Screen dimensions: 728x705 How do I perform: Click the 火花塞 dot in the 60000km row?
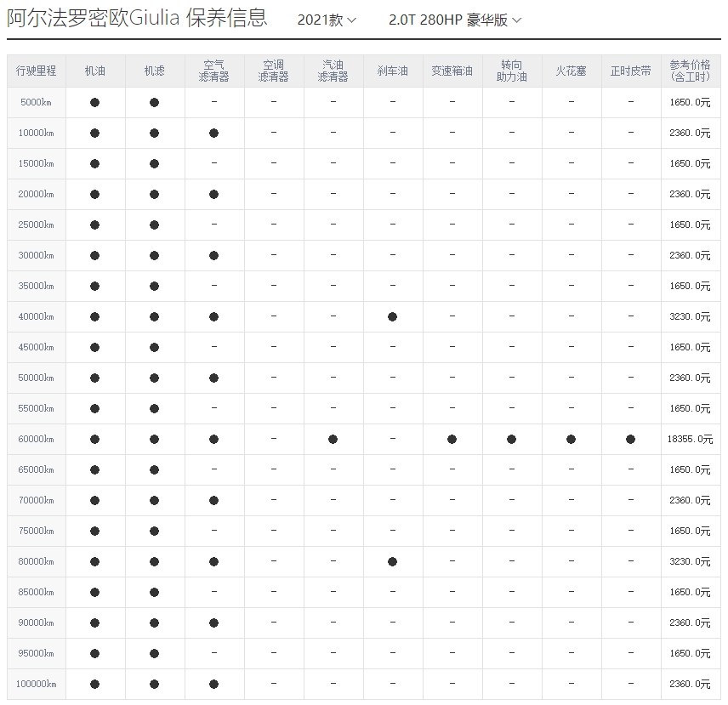pyautogui.click(x=571, y=440)
